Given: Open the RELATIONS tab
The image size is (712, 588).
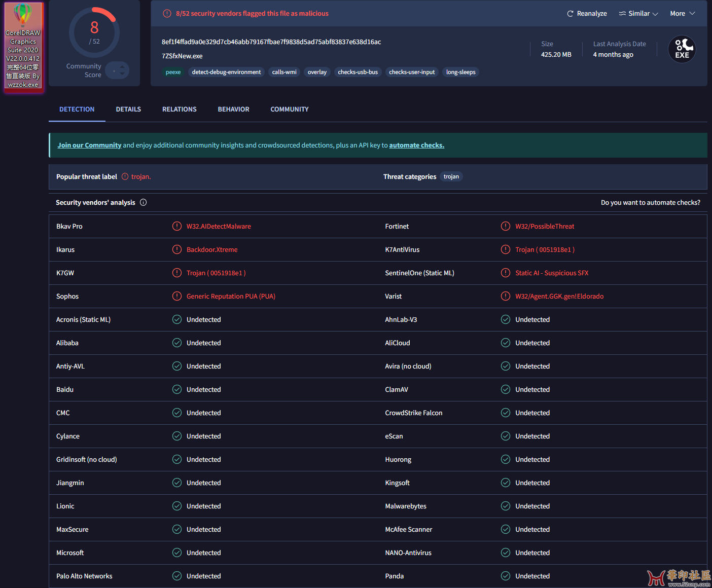Looking at the screenshot, I should click(180, 109).
